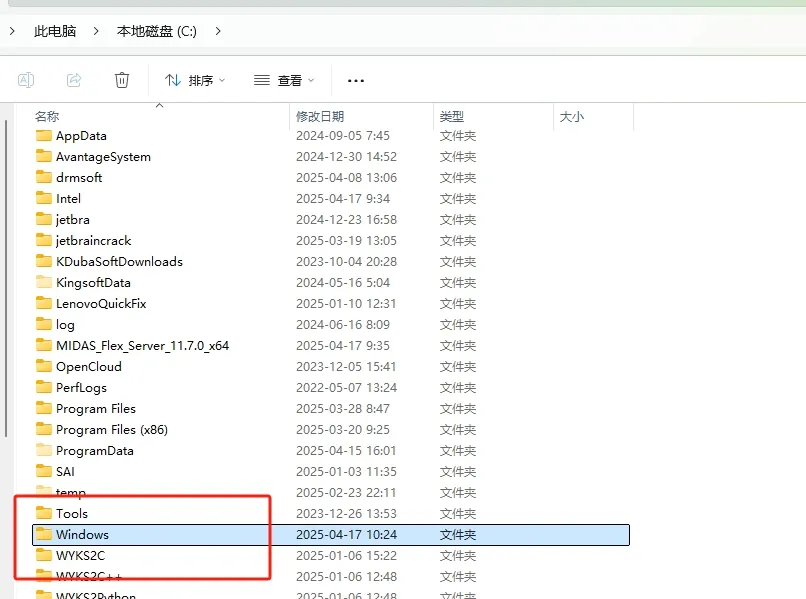Click 本地磁盘 (C:) breadcrumb segment
This screenshot has height=599, width=806.
coord(157,31)
